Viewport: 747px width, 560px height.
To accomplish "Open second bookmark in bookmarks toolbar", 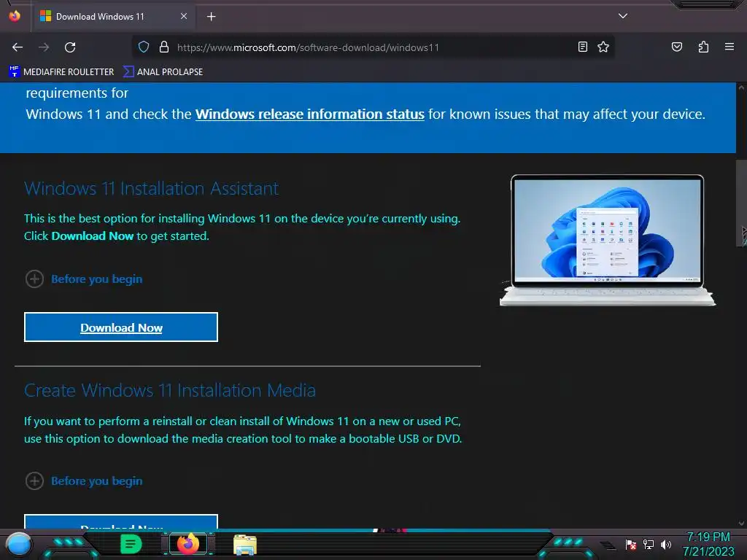I will 163,72.
